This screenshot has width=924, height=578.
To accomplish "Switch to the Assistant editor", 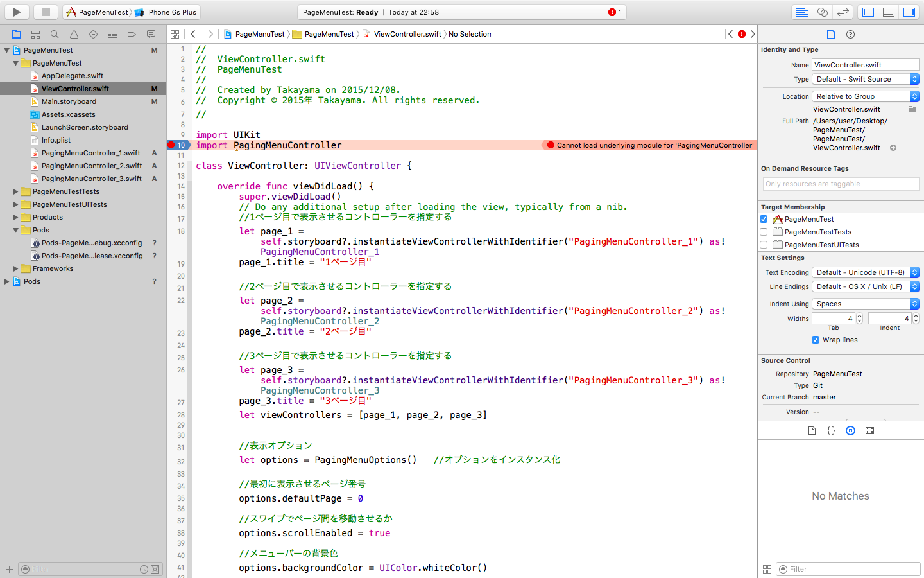I will 822,11.
